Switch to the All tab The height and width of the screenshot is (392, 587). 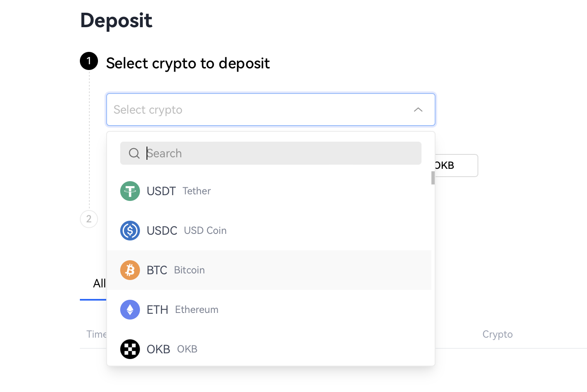click(x=99, y=283)
